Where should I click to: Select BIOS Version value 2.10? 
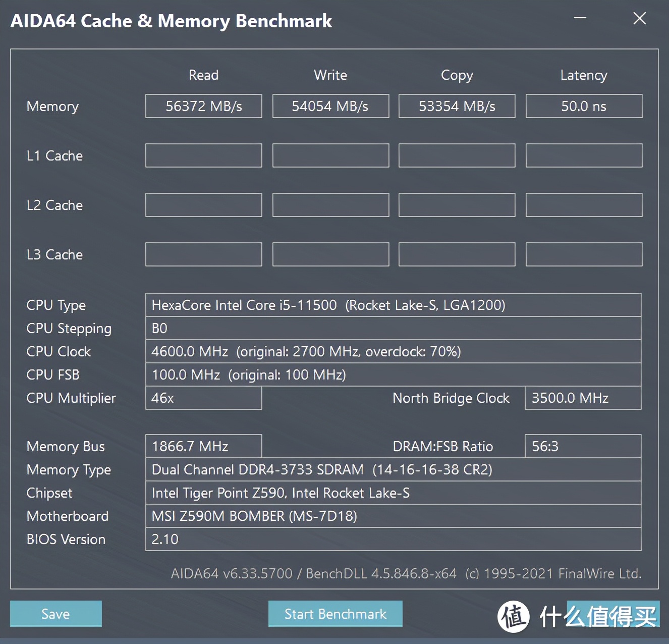click(394, 539)
